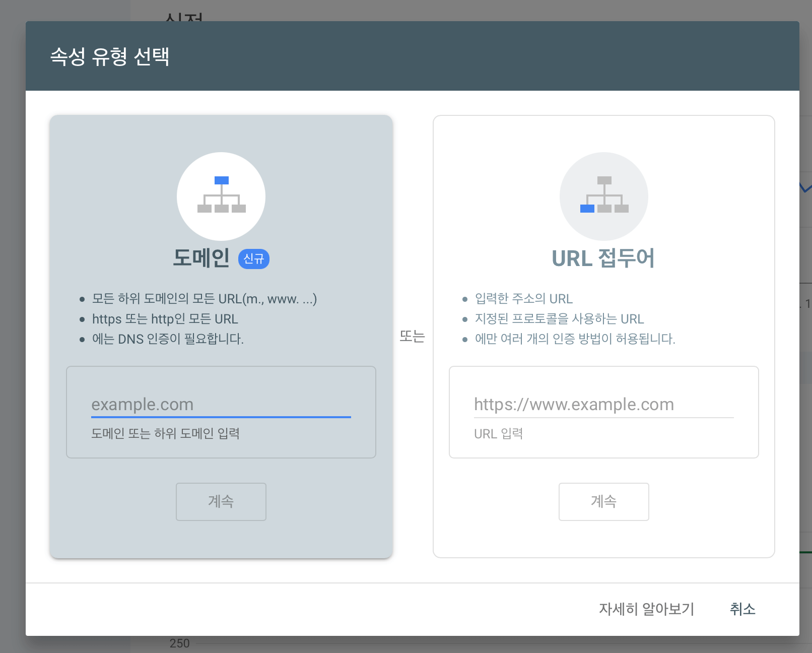Click the 도메인 또는 하위 도메인 입력 helper text

166,433
